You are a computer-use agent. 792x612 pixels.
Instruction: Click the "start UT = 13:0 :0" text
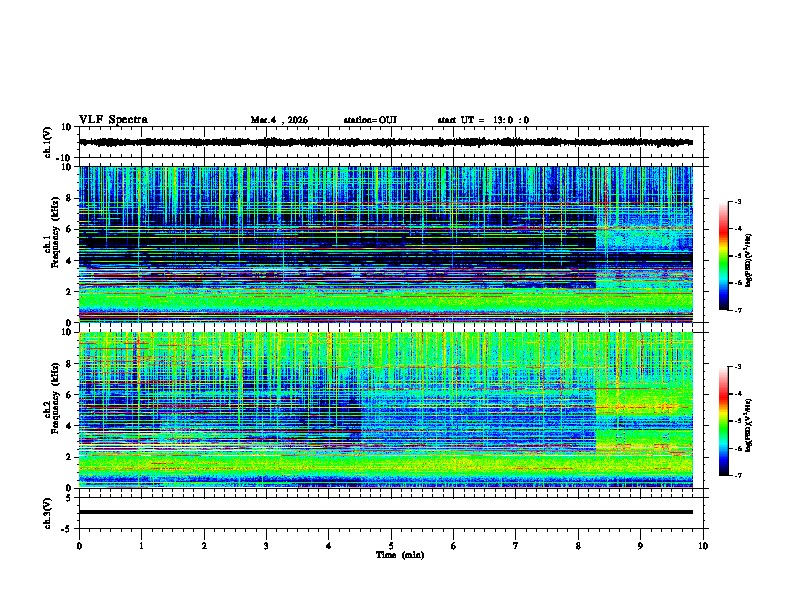tap(483, 120)
